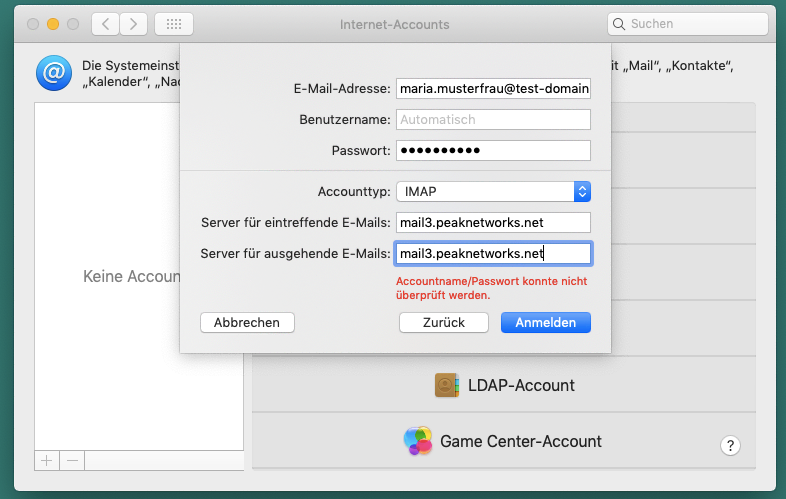
Task: Click the Game Center colorful bubbles icon
Action: click(x=418, y=441)
